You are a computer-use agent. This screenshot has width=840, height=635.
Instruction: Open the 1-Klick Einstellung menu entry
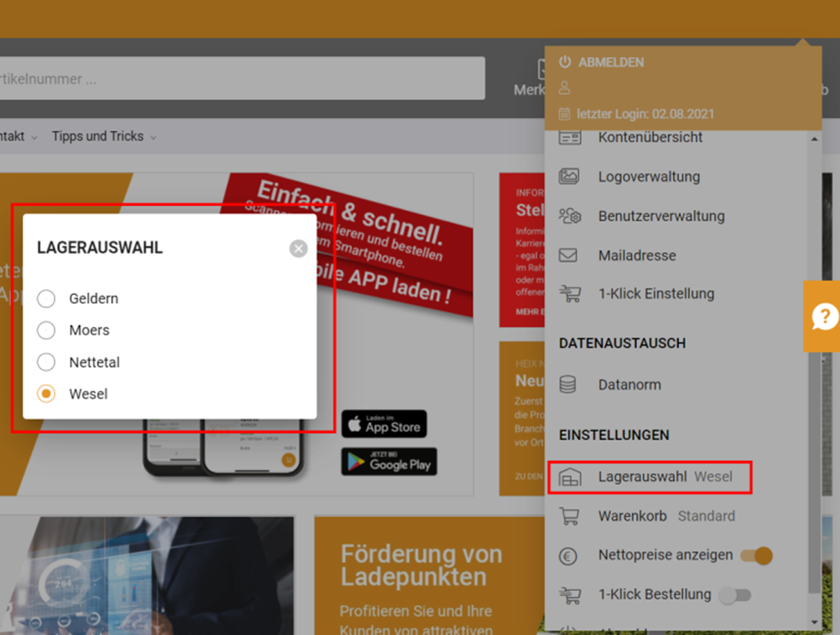coord(656,294)
